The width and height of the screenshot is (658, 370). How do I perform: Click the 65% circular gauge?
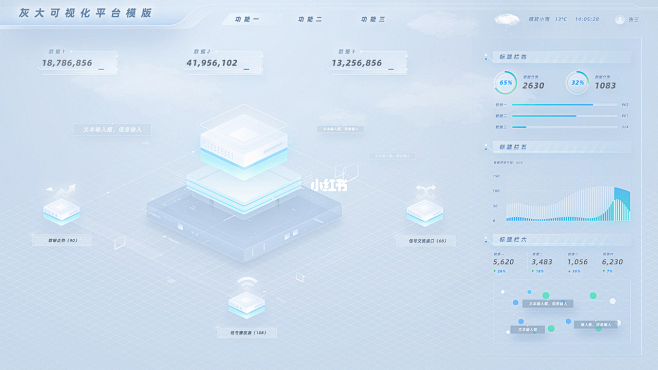click(505, 83)
